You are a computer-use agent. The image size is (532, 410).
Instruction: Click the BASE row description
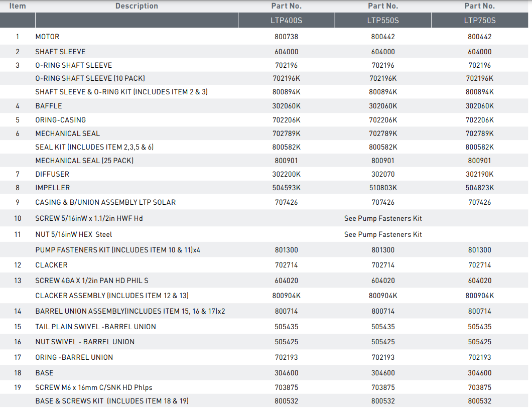pos(45,373)
